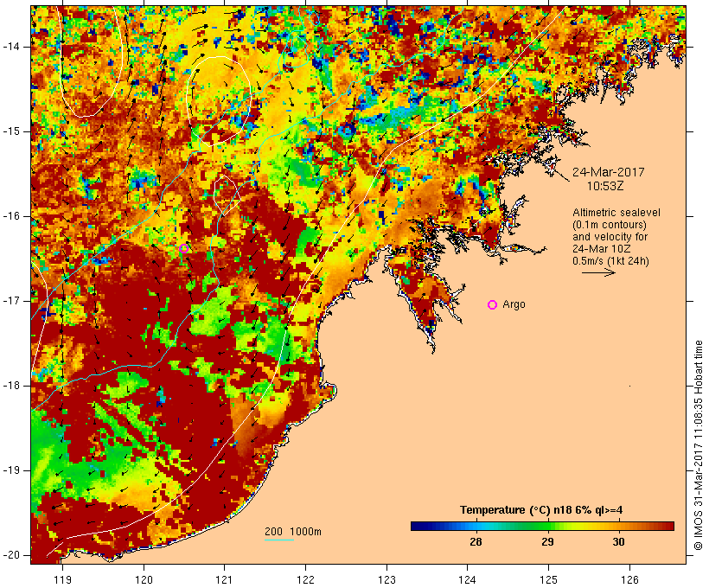Click the '200 1000m' depth contour label
The width and height of the screenshot is (709, 588).
point(293,532)
